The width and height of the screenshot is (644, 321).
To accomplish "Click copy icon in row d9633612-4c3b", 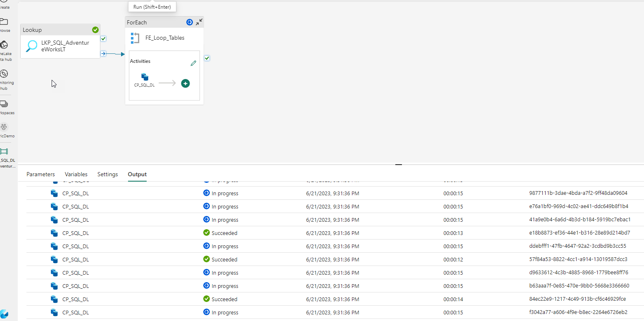I will tap(54, 273).
